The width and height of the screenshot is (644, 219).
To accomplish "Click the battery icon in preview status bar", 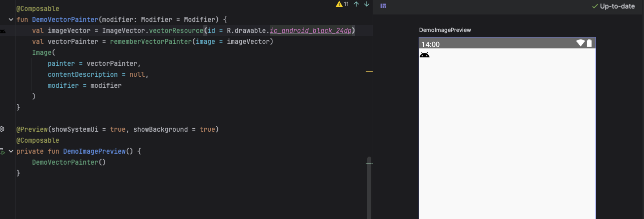I will click(590, 43).
